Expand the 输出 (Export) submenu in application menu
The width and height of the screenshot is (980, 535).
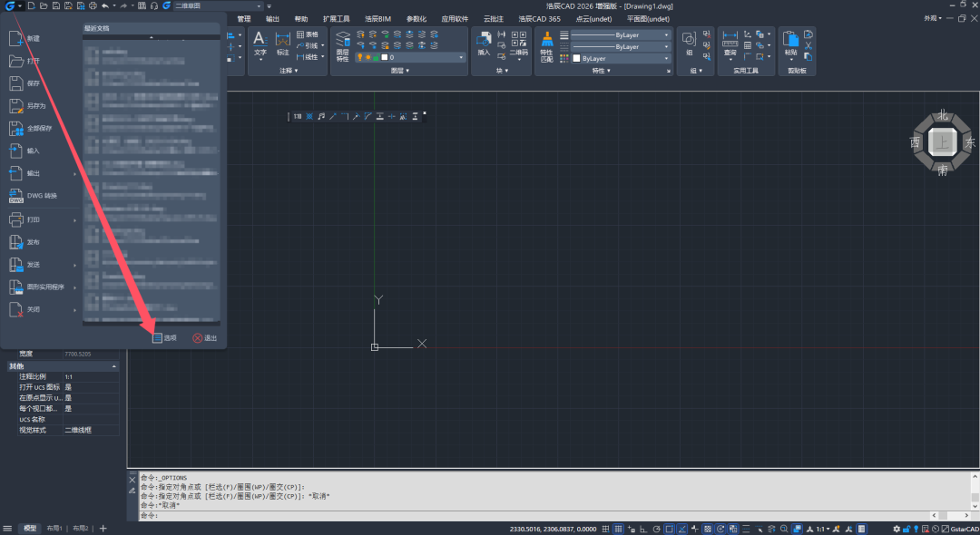click(74, 173)
